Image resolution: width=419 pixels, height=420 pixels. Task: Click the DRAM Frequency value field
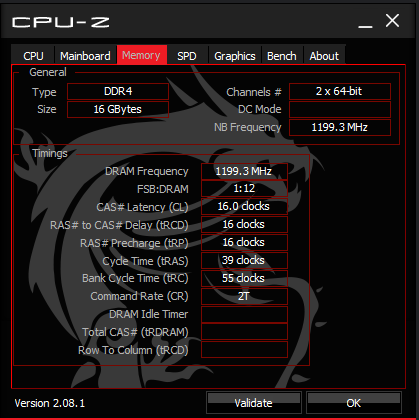(244, 171)
